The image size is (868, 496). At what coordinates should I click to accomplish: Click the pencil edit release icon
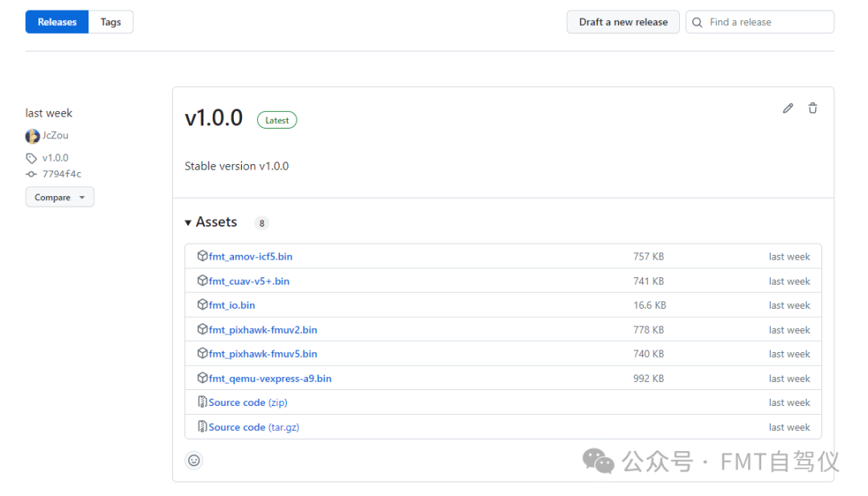point(788,109)
